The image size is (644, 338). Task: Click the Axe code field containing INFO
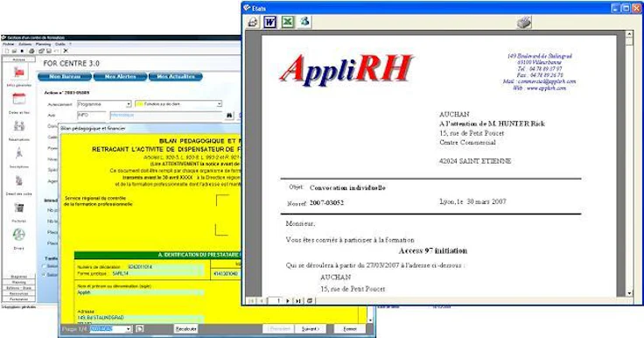[x=92, y=116]
